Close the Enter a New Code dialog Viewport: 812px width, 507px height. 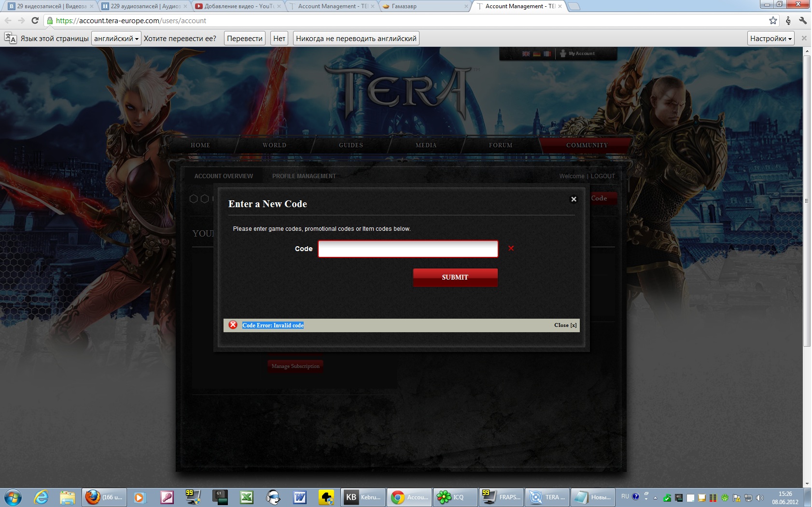574,199
